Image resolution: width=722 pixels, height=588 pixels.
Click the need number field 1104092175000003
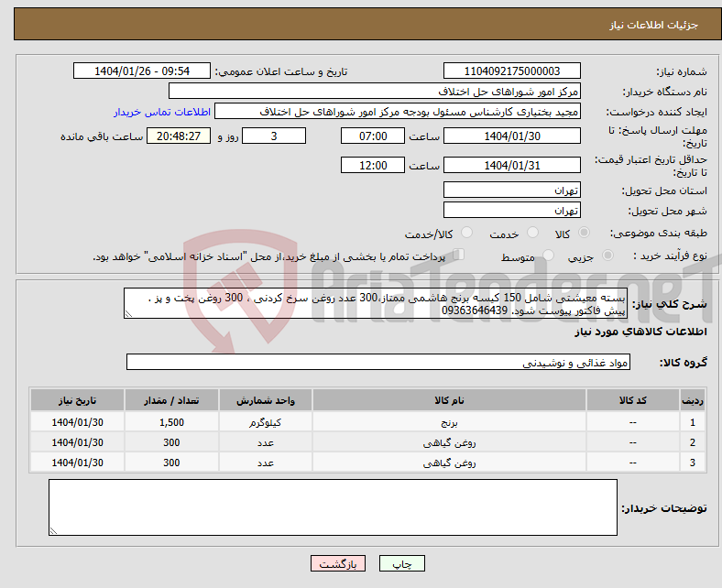point(511,71)
